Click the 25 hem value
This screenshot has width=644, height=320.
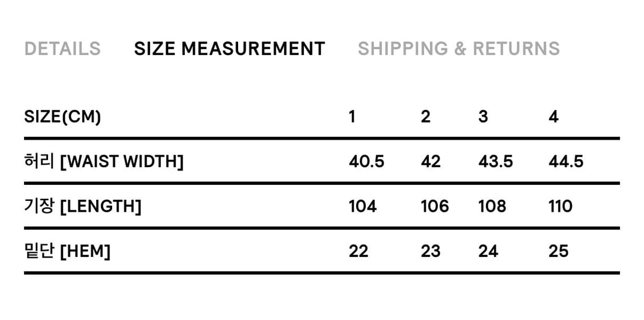pyautogui.click(x=558, y=251)
